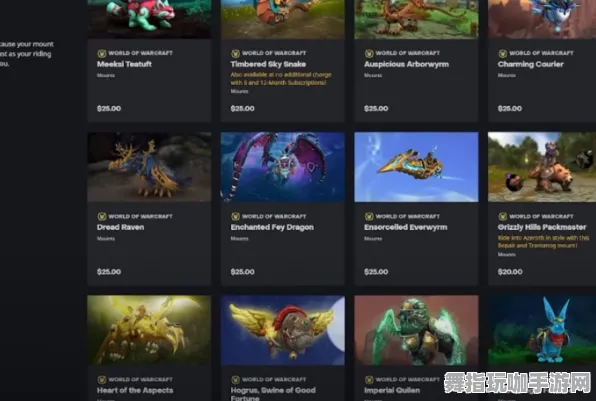596x401 pixels.
Task: Click the WoW icon above Dread Raven
Action: coord(101,216)
